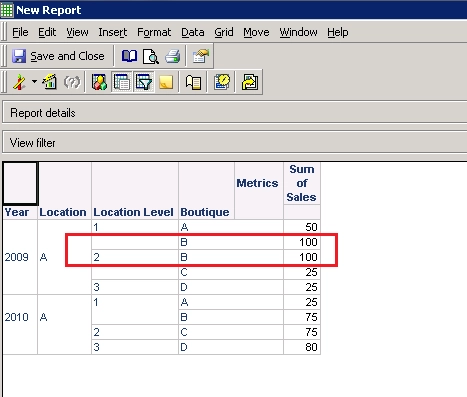Open the View menu
The width and height of the screenshot is (467, 397).
point(77,32)
